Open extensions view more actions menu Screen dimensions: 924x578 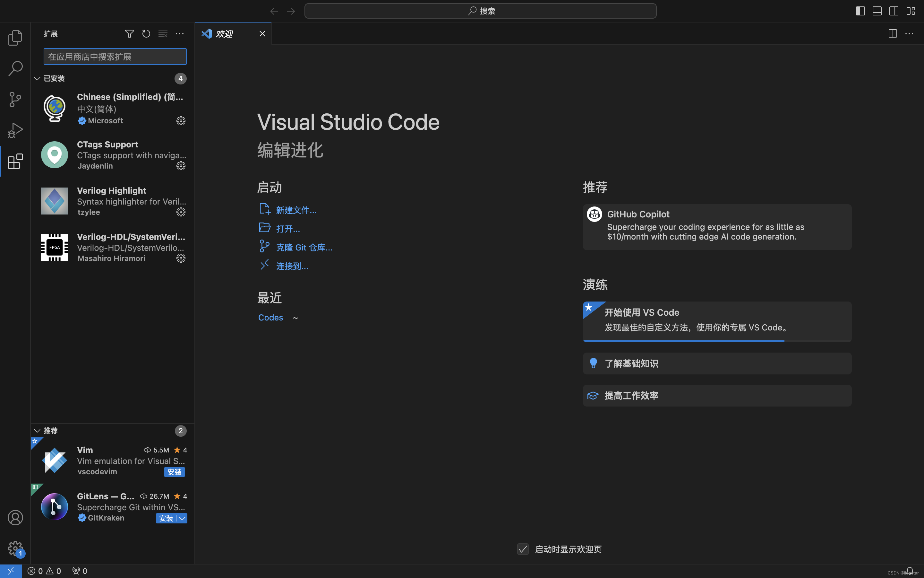179,34
